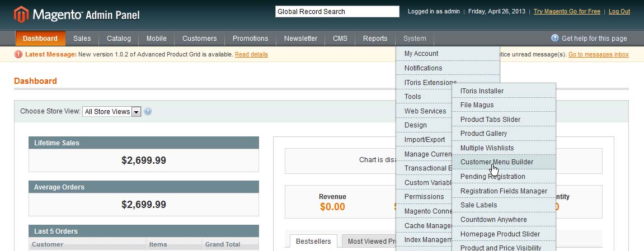Viewport: 644px width, 251px height.
Task: Click Go to messages inbox link
Action: [599, 54]
